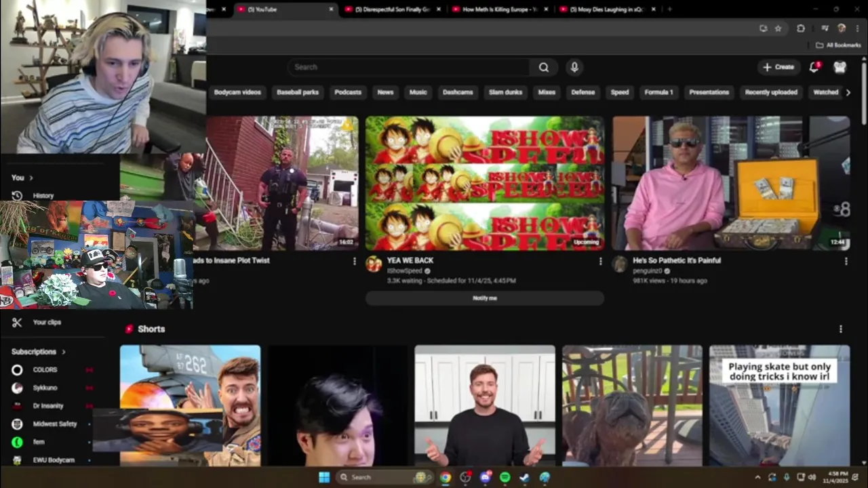Expand the You section chevron

pyautogui.click(x=31, y=178)
